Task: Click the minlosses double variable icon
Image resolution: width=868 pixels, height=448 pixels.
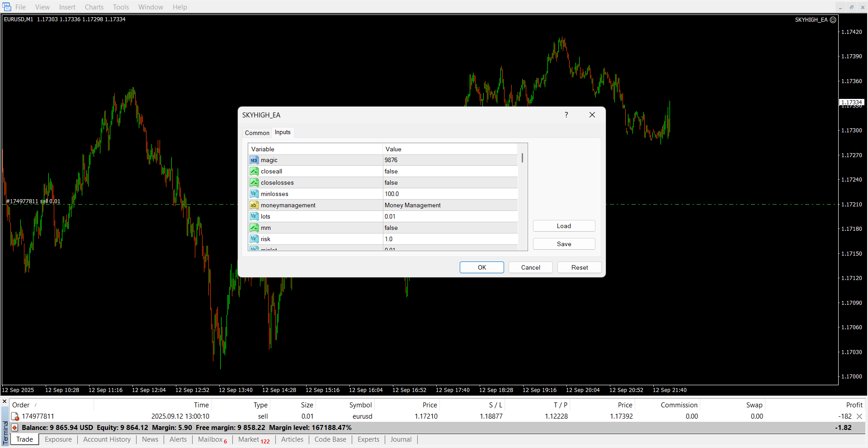Action: click(x=254, y=194)
